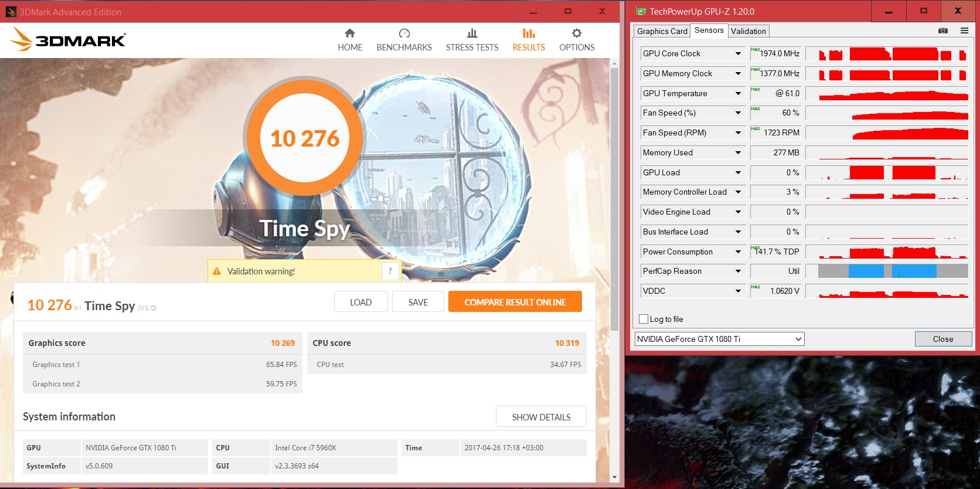
Task: Click the SAVE result button
Action: pos(418,302)
